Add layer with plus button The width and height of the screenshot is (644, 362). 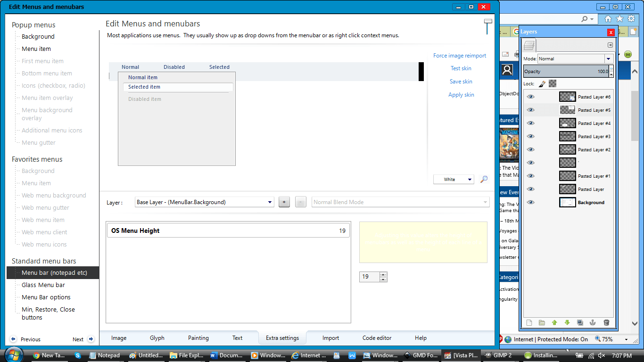click(x=284, y=202)
